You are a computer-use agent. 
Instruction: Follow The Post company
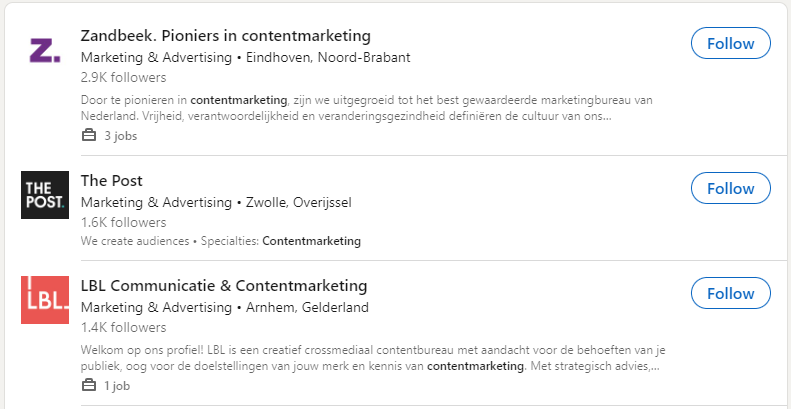[730, 189]
